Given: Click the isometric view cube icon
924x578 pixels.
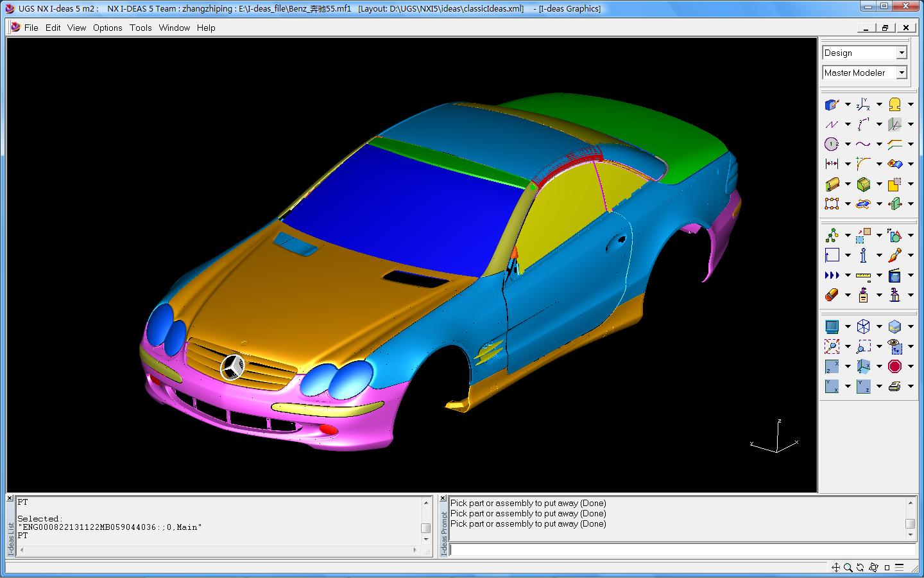Looking at the screenshot, I should click(863, 367).
